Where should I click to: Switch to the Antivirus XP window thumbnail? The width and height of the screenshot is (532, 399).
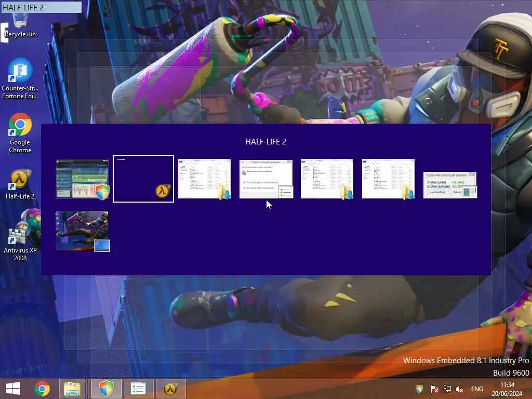coord(82,179)
